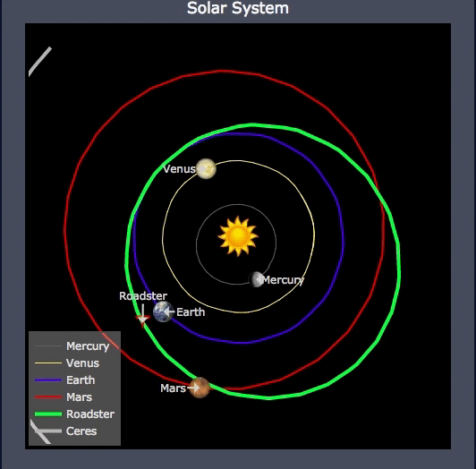
Task: Click the Sun icon at center
Action: click(x=238, y=235)
